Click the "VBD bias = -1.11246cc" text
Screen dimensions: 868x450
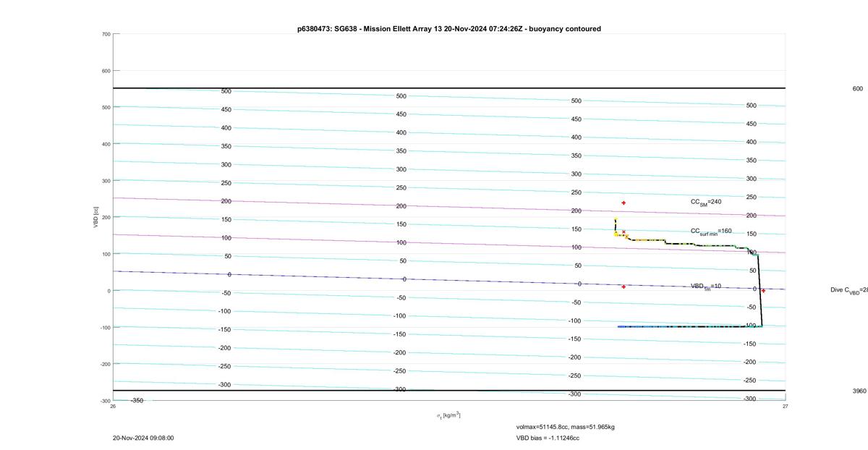548,438
